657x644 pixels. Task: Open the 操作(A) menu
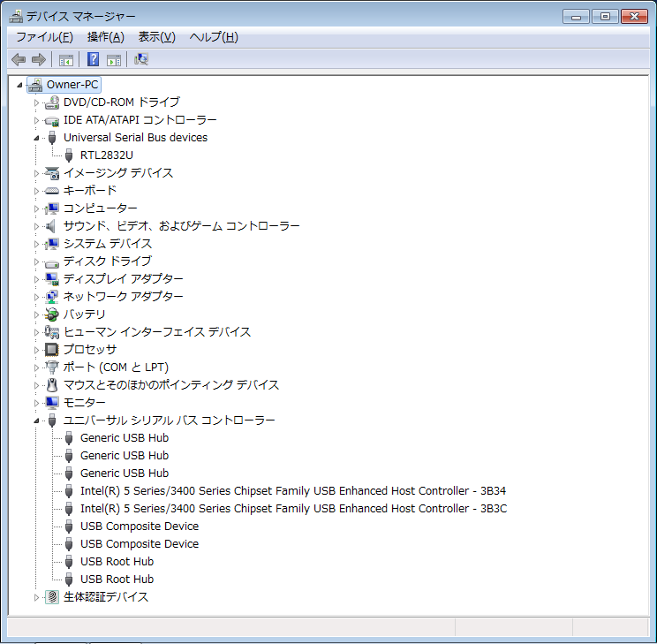coord(106,37)
